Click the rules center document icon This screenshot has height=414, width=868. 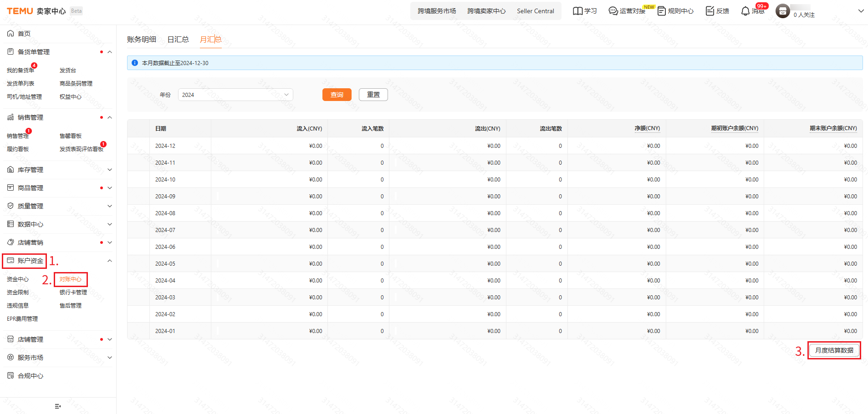click(x=661, y=11)
